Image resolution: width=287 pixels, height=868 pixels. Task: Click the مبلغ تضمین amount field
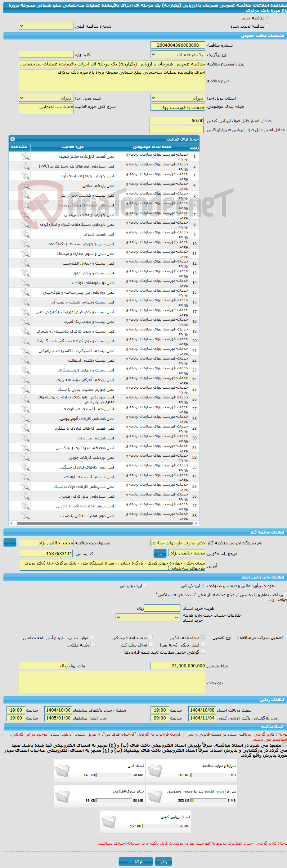click(x=178, y=666)
